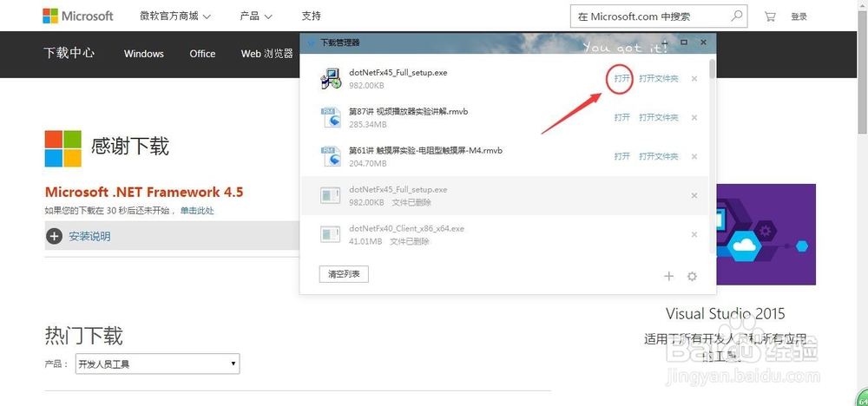Click the Microsoft logo
Image resolution: width=868 pixels, height=406 pixels.
point(78,16)
